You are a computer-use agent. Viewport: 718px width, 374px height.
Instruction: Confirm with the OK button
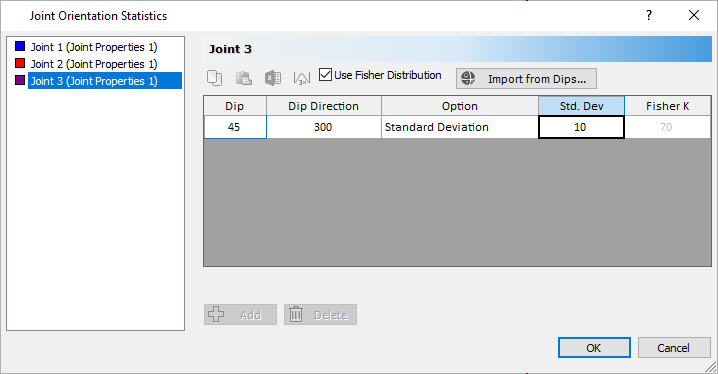(x=594, y=348)
